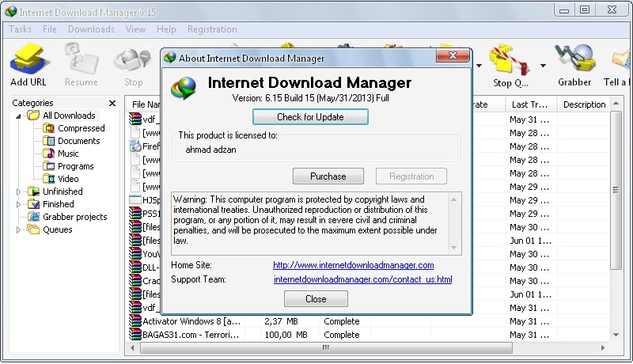Open the Registration menu
633x364 pixels.
coord(212,29)
